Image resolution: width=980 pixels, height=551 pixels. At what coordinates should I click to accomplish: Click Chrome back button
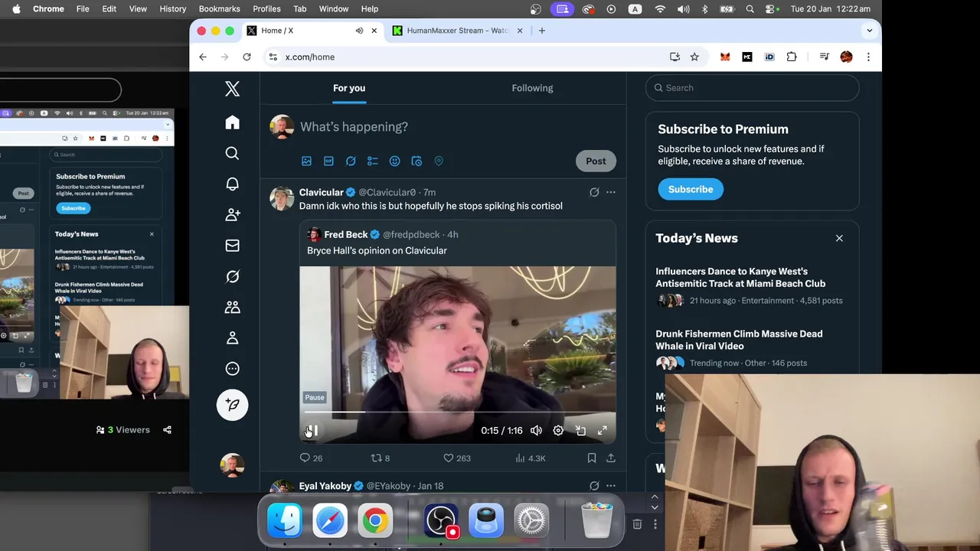(202, 57)
